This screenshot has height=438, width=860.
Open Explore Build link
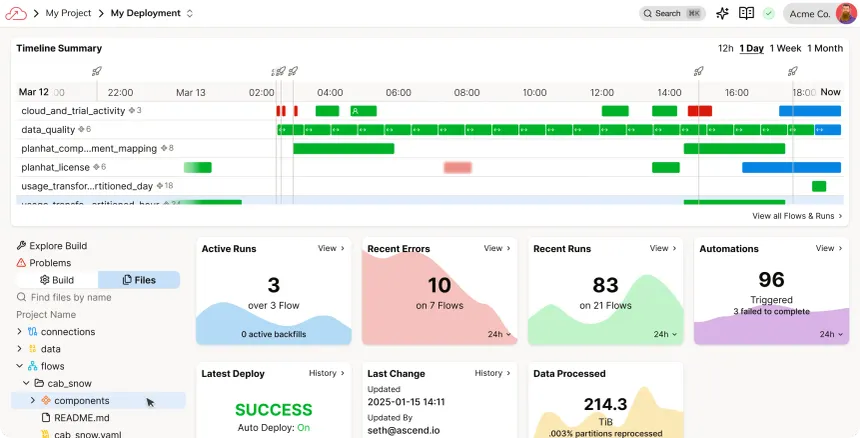(x=58, y=246)
